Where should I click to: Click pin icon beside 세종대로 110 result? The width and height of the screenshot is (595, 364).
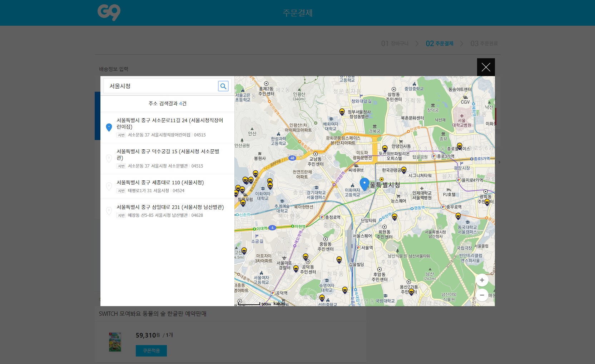point(109,186)
